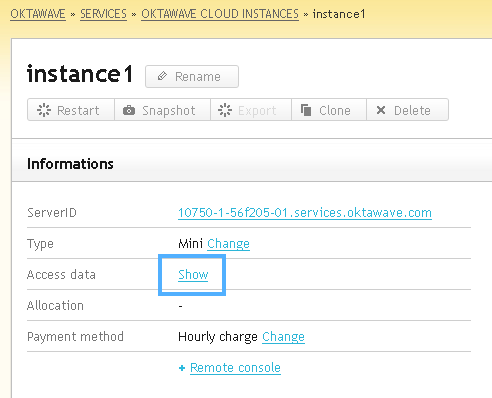Click the Clone copy icon
This screenshot has width=492, height=398.
tap(306, 110)
